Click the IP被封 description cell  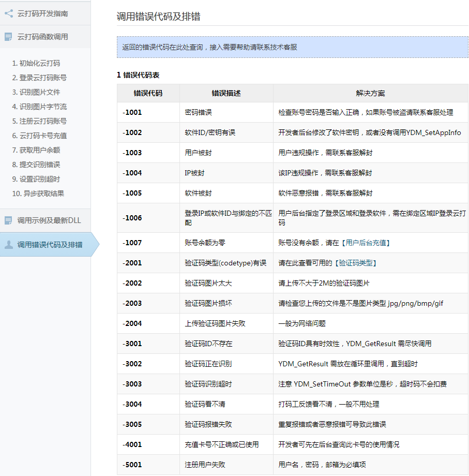coord(226,173)
